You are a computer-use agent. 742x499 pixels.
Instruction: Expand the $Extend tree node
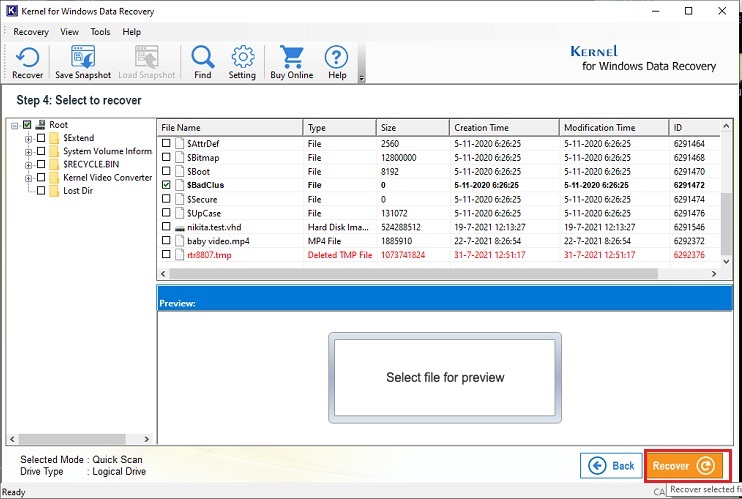(x=28, y=139)
